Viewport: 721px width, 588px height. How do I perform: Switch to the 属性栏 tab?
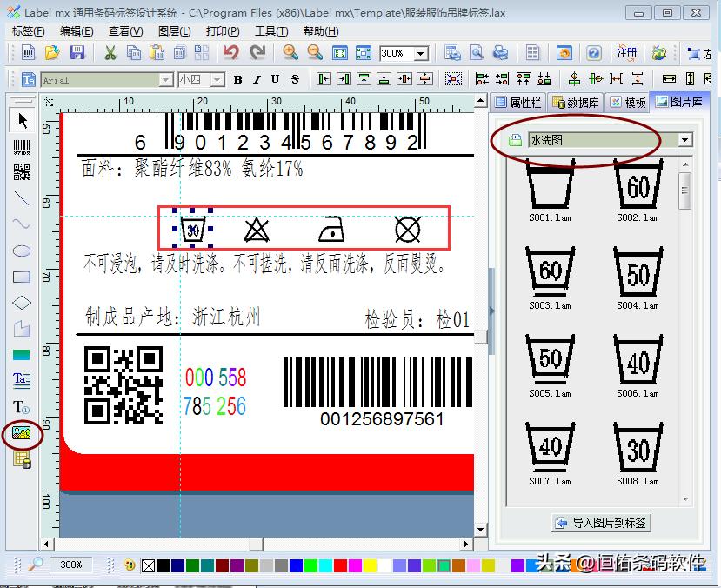(x=517, y=102)
